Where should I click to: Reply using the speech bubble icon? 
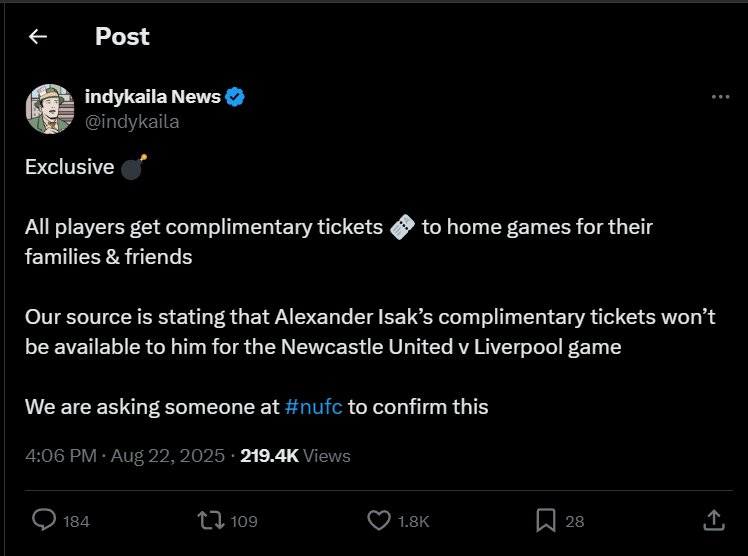pyautogui.click(x=44, y=520)
